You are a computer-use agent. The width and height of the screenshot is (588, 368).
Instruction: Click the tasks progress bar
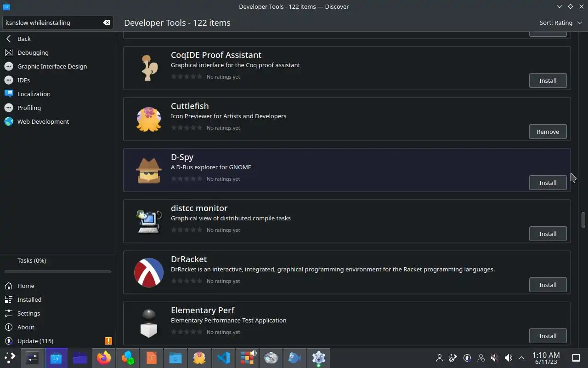[x=58, y=272]
